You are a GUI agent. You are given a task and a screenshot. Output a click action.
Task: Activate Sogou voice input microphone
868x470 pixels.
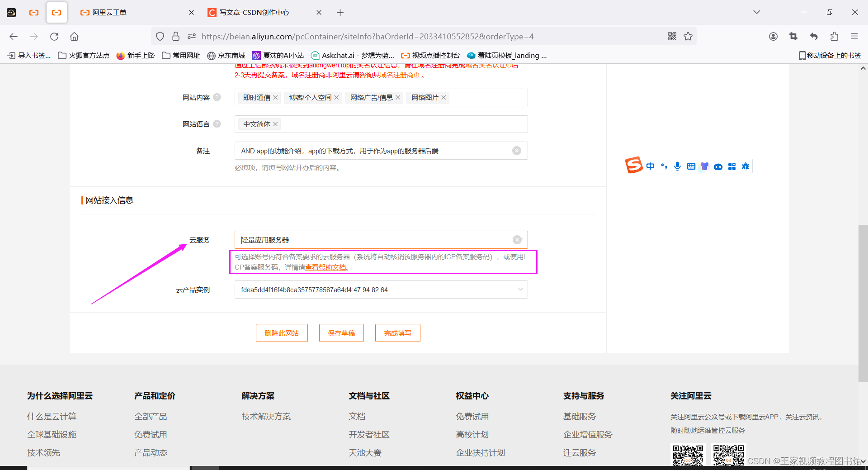[677, 166]
